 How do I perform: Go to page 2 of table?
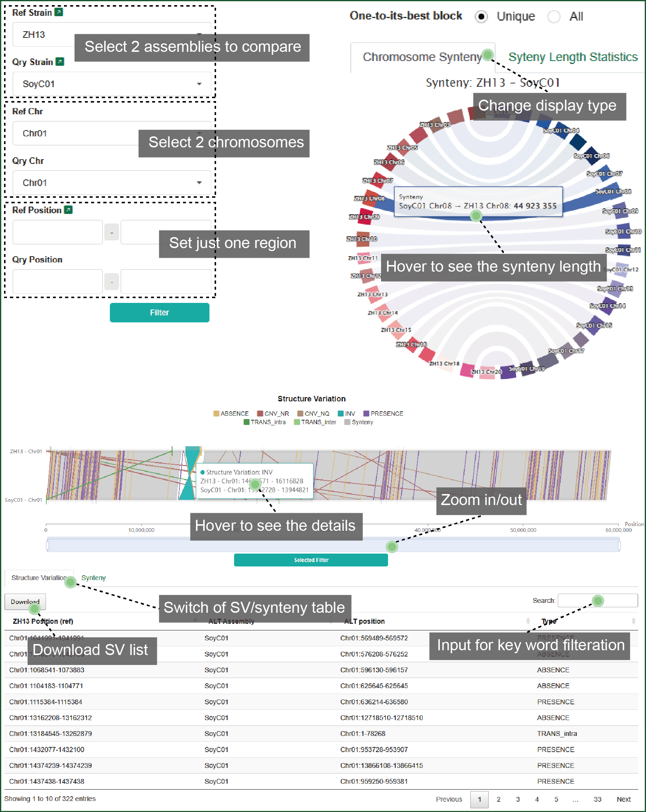coord(498,799)
